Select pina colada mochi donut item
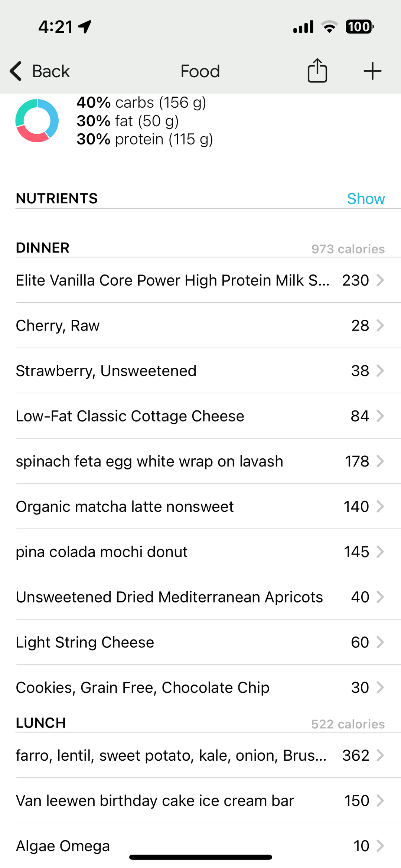The image size is (401, 868). pyautogui.click(x=101, y=552)
